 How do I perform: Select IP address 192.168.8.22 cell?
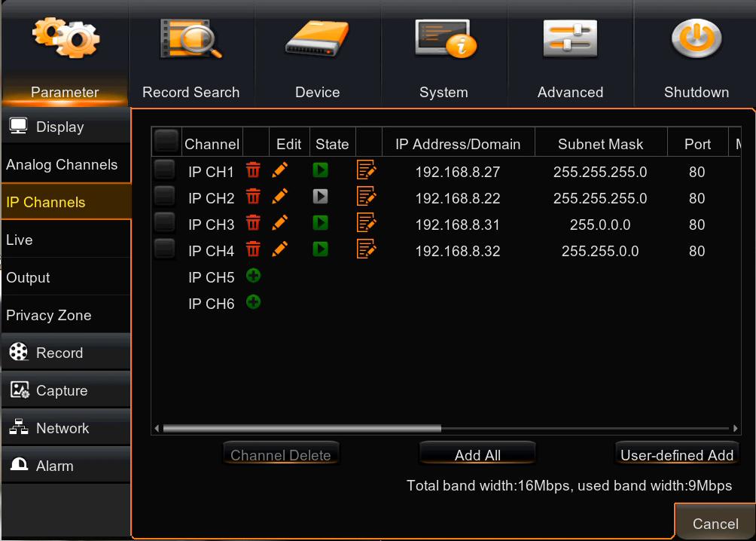[458, 198]
